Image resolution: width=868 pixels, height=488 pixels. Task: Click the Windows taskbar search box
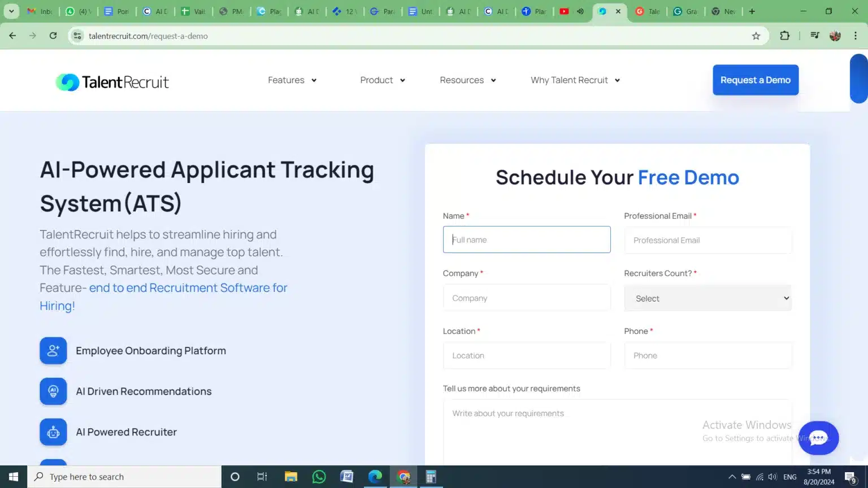click(124, 477)
